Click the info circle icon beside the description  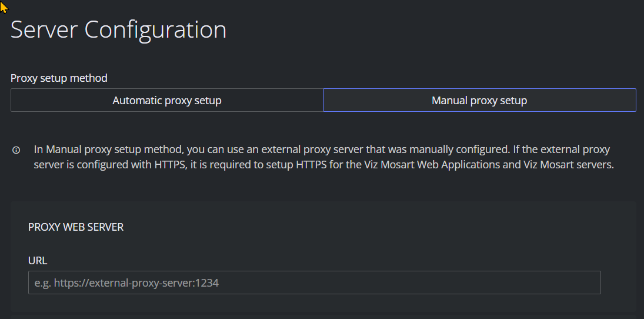click(x=16, y=150)
